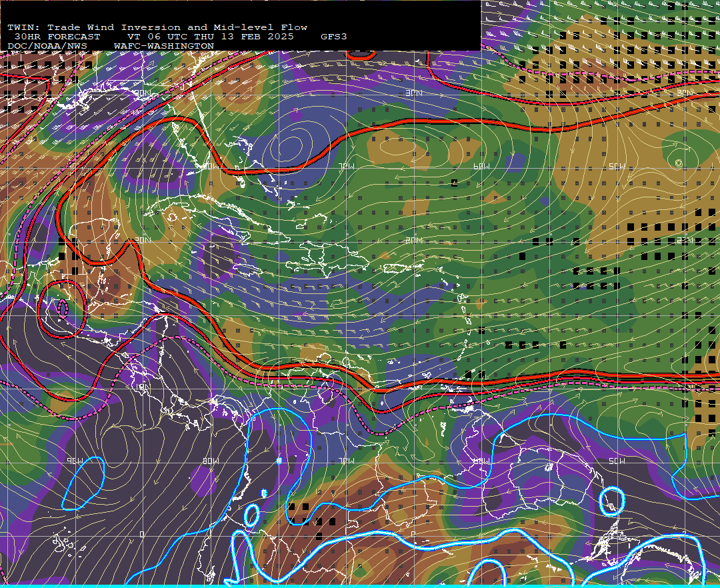The width and height of the screenshot is (720, 588).
Task: Click the "GFS3" model label
Action: (334, 36)
